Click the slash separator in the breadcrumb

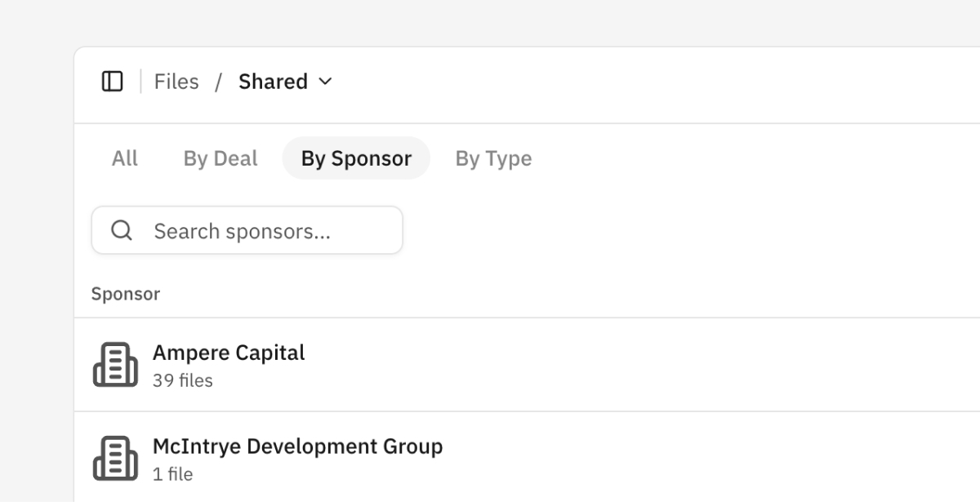(219, 82)
